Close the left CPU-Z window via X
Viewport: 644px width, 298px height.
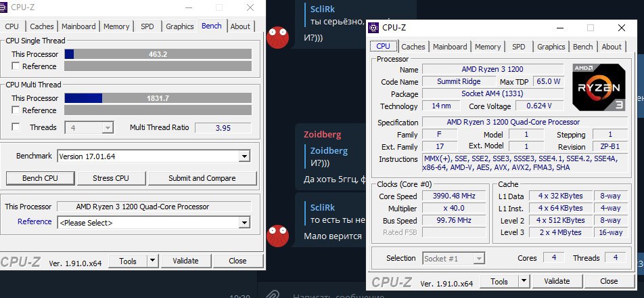point(250,7)
